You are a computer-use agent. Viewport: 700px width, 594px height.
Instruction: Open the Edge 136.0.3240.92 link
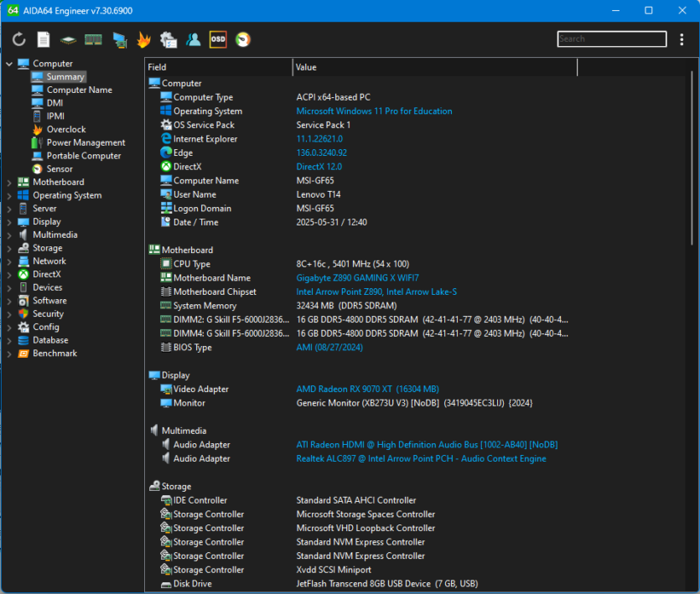tap(321, 152)
